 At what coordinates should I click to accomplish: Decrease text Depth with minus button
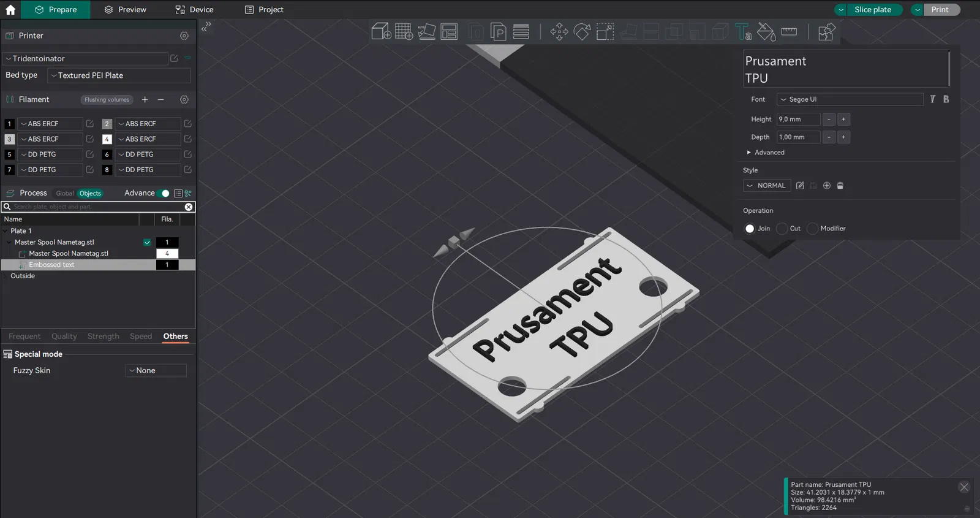pyautogui.click(x=829, y=137)
